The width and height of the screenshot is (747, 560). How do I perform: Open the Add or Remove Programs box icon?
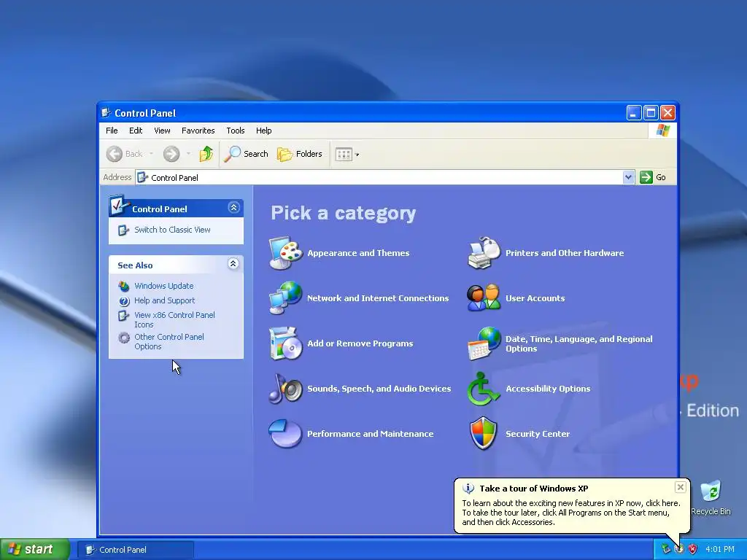tap(285, 343)
